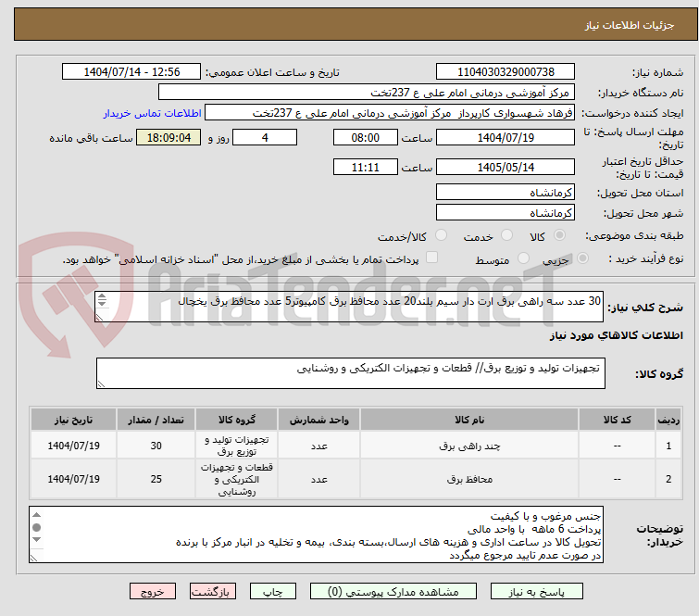Click the validity time field 11:11

366,168
